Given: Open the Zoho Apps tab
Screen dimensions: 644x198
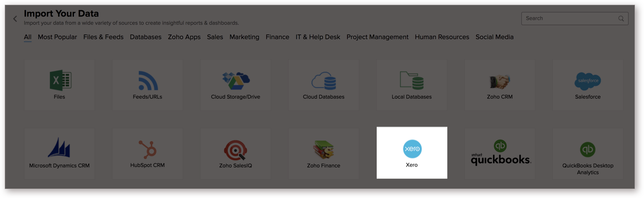Looking at the screenshot, I should pyautogui.click(x=184, y=37).
